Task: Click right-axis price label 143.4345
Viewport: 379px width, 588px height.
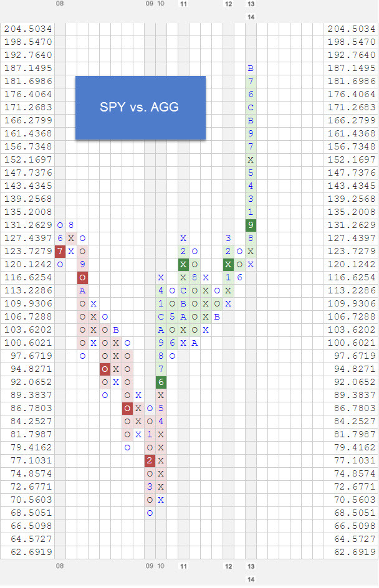Action: 352,186
